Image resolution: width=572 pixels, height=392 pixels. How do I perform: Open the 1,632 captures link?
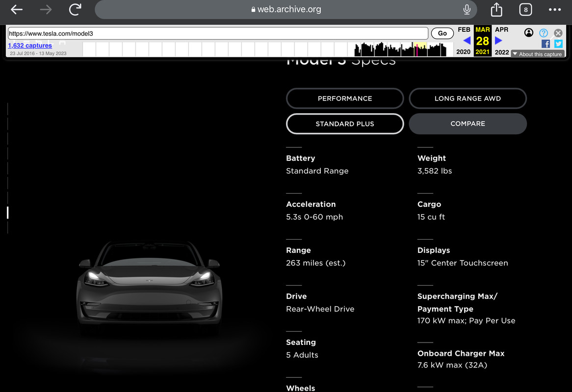click(30, 46)
